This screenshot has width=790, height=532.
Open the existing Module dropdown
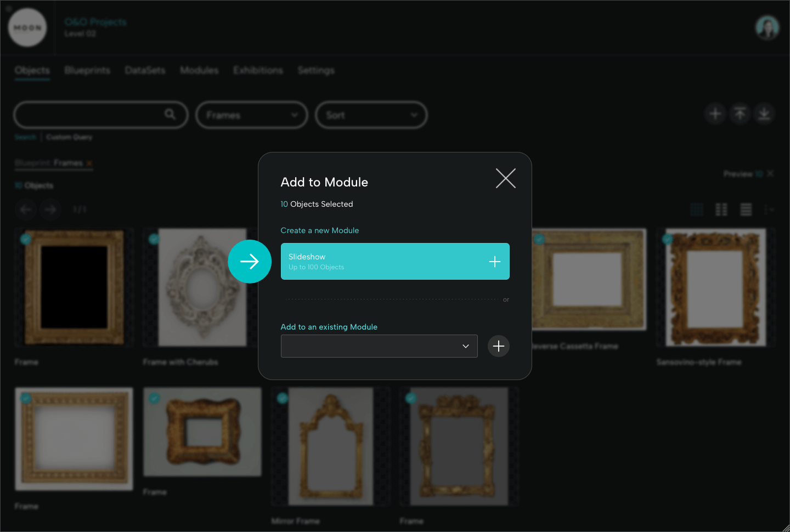[379, 346]
